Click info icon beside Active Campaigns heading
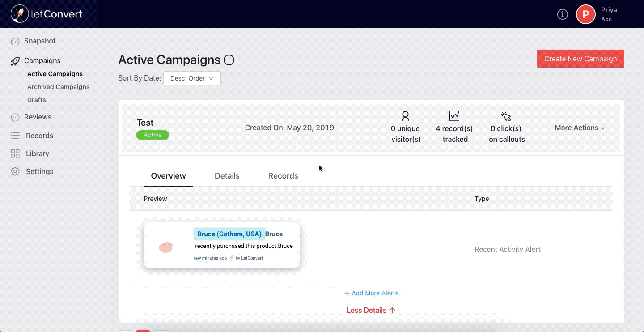This screenshot has width=644, height=332. click(229, 60)
